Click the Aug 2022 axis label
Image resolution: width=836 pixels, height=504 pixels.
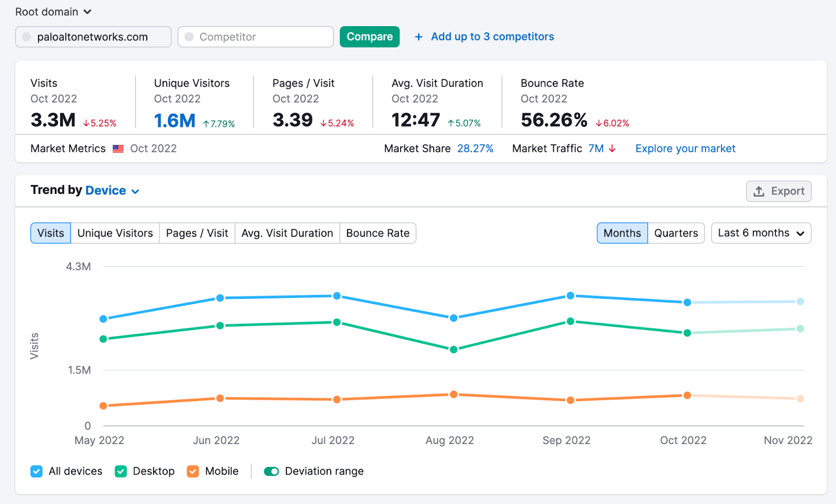point(449,440)
